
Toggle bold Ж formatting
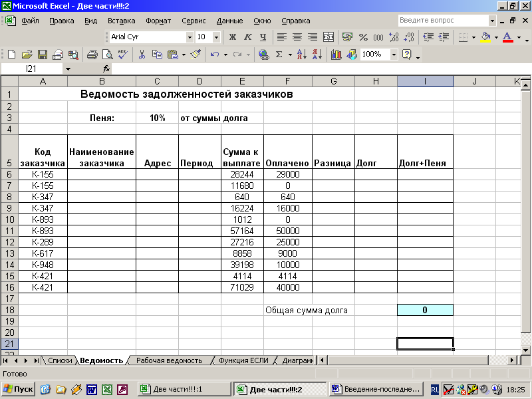pyautogui.click(x=232, y=37)
